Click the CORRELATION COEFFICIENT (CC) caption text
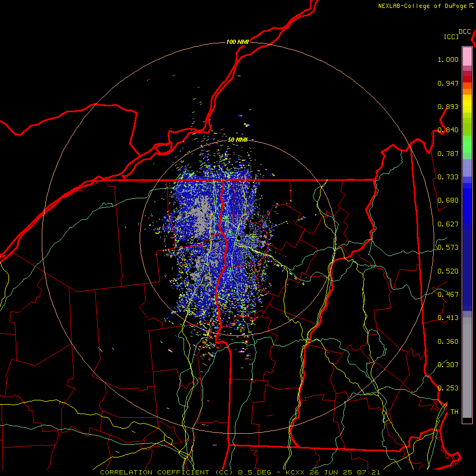 [x=167, y=472]
